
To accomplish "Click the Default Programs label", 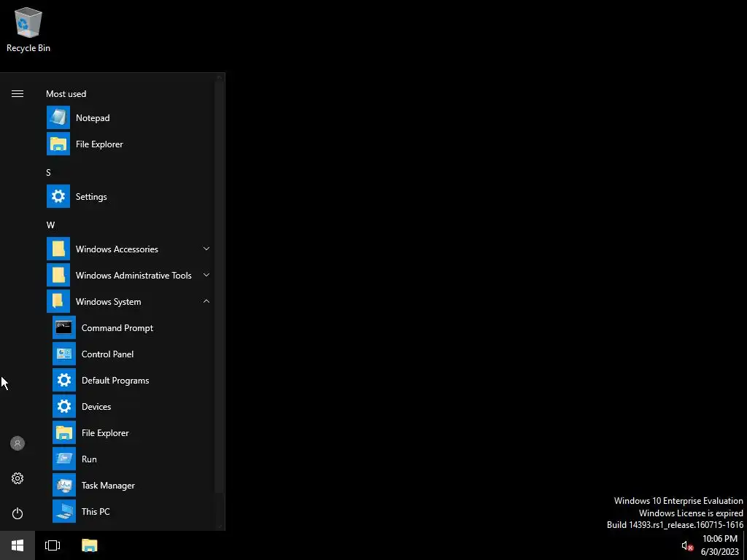I will 115,381.
